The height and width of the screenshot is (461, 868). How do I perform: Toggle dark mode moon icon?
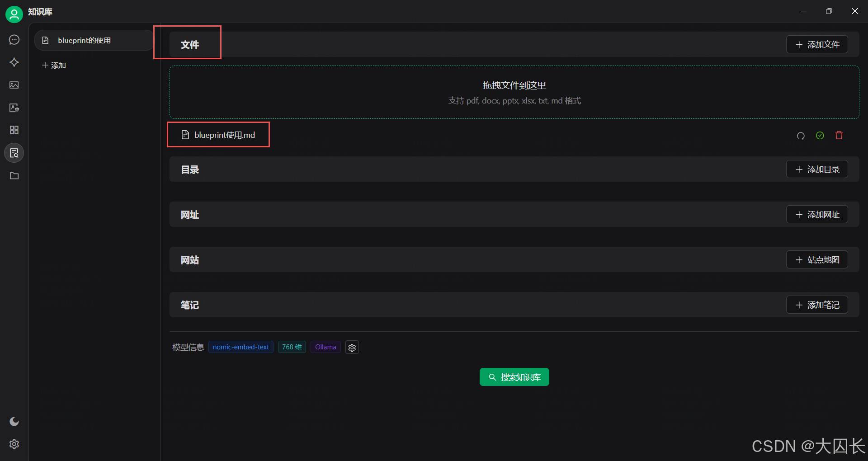click(14, 422)
